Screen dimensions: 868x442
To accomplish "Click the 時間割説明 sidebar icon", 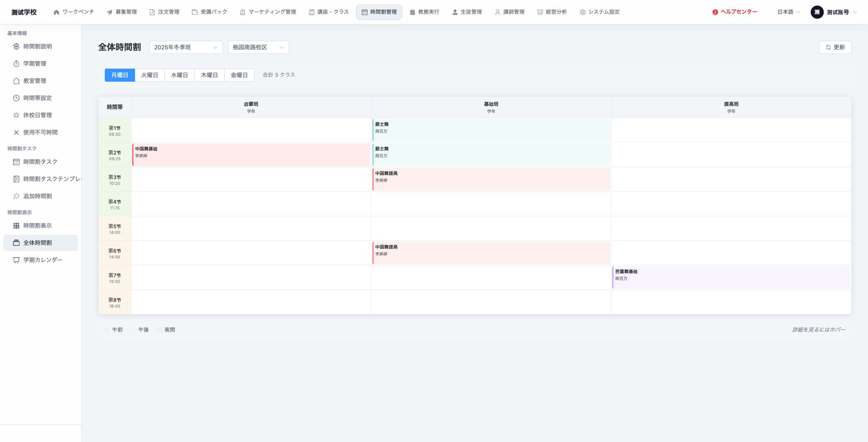I will 16,47.
